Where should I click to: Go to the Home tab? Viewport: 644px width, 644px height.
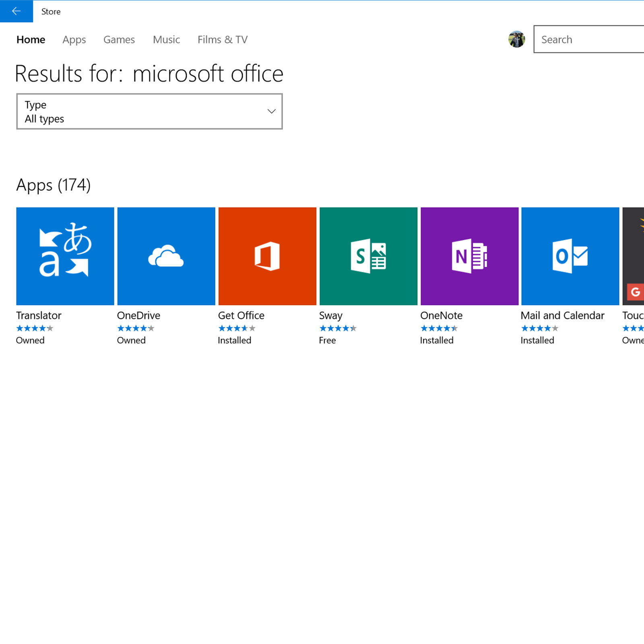(31, 40)
